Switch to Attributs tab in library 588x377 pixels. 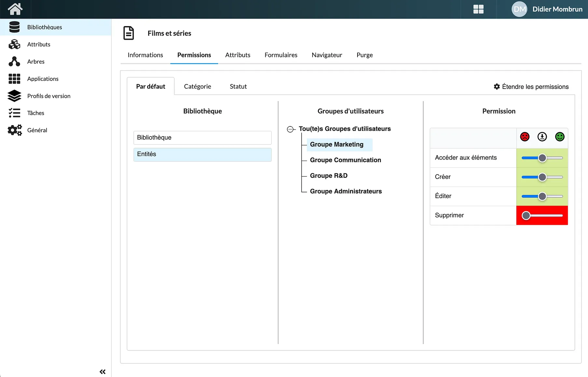(x=238, y=55)
